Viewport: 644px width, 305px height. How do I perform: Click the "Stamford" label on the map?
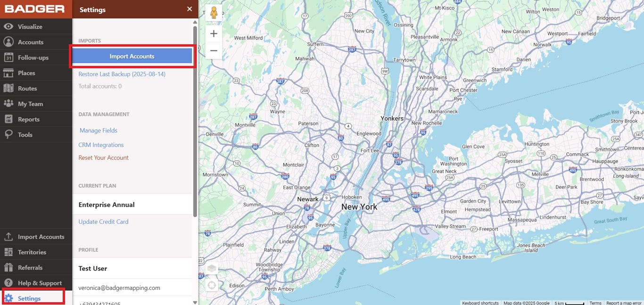[502, 69]
